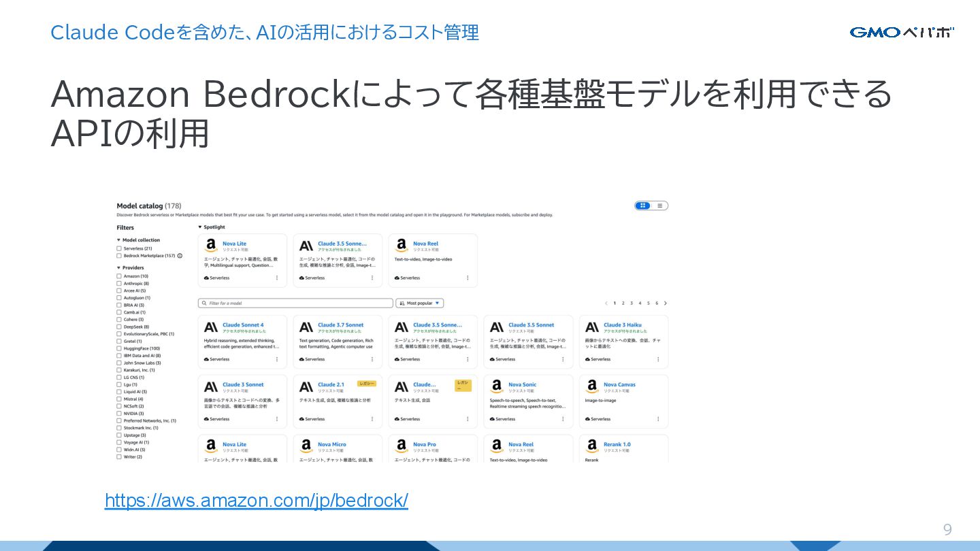Switch to the grid view icon
The height and width of the screenshot is (551, 980).
click(x=643, y=205)
